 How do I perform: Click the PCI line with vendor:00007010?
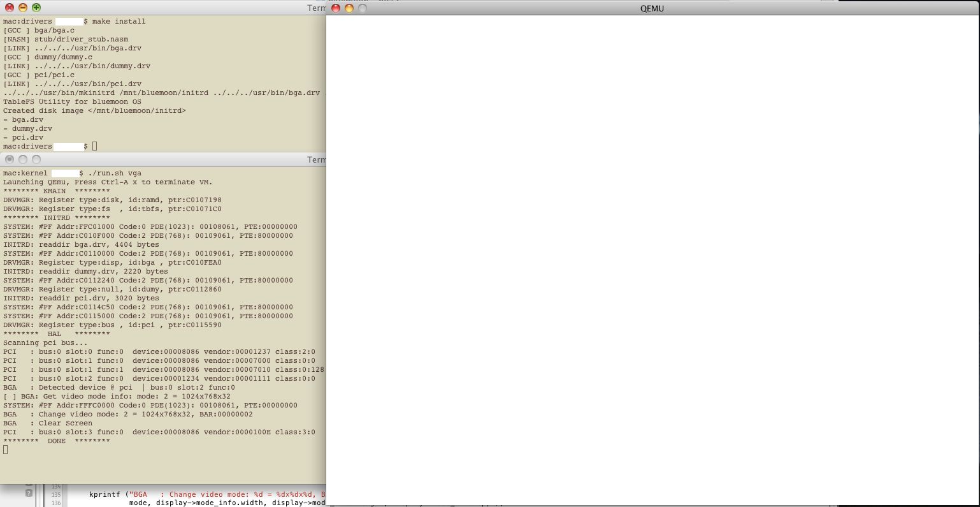164,369
